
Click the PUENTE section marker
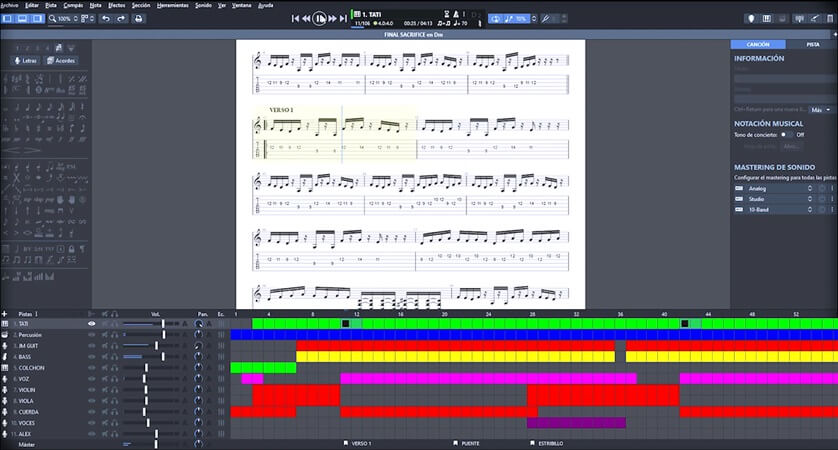467,444
